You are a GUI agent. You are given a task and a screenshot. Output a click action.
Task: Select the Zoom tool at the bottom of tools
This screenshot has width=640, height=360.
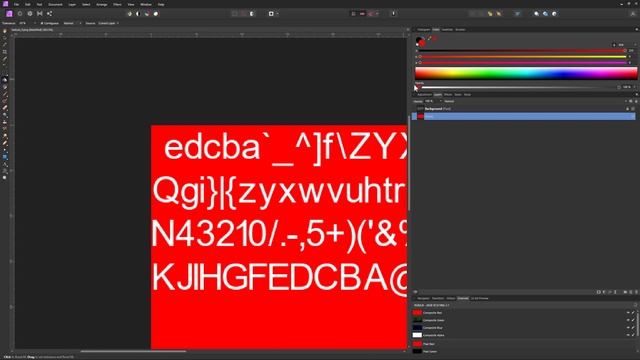point(4,178)
